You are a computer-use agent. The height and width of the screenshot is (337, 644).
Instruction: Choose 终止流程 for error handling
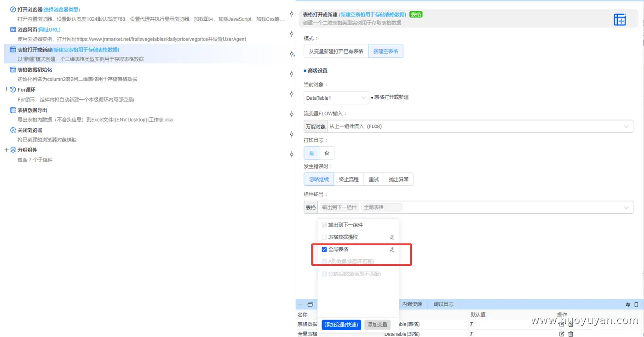(349, 179)
